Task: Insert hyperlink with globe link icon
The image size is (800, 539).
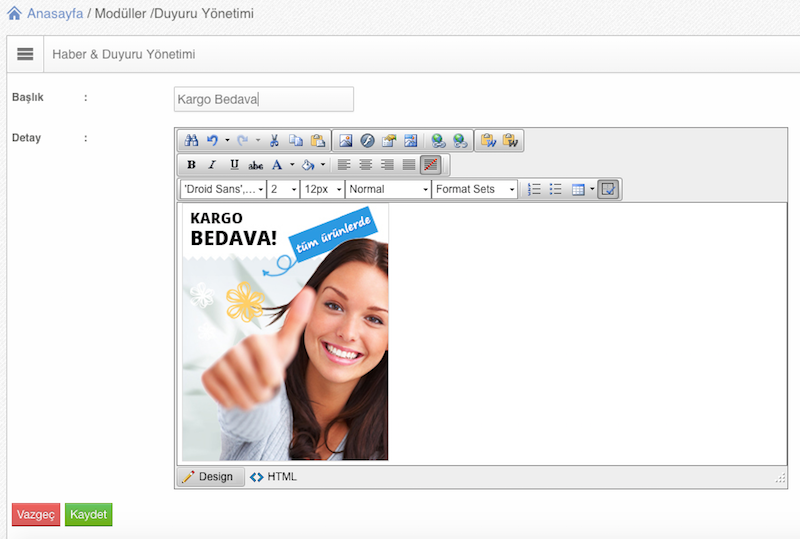Action: [438, 140]
